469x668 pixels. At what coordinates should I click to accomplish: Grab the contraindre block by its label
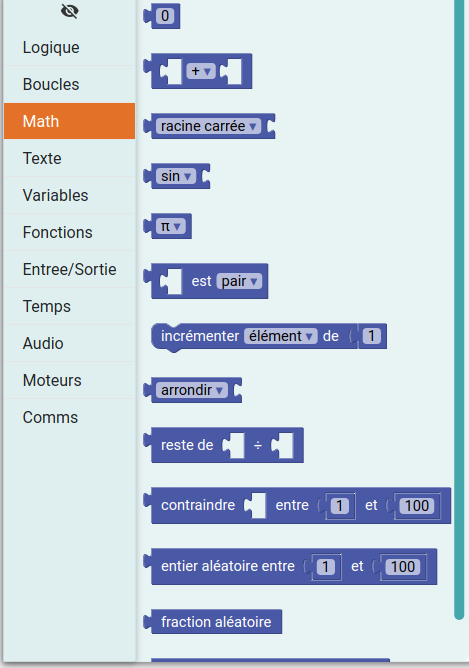198,505
